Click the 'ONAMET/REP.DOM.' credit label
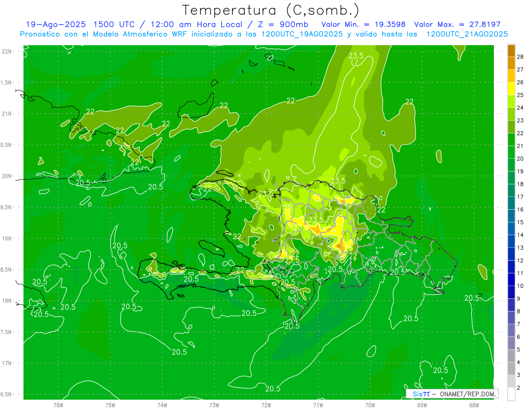532x411 pixels. 468,394
